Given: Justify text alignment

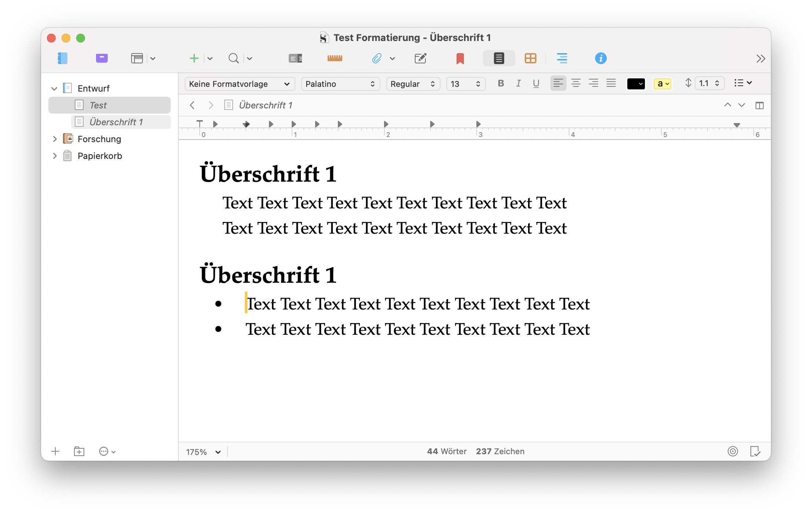Looking at the screenshot, I should 611,83.
